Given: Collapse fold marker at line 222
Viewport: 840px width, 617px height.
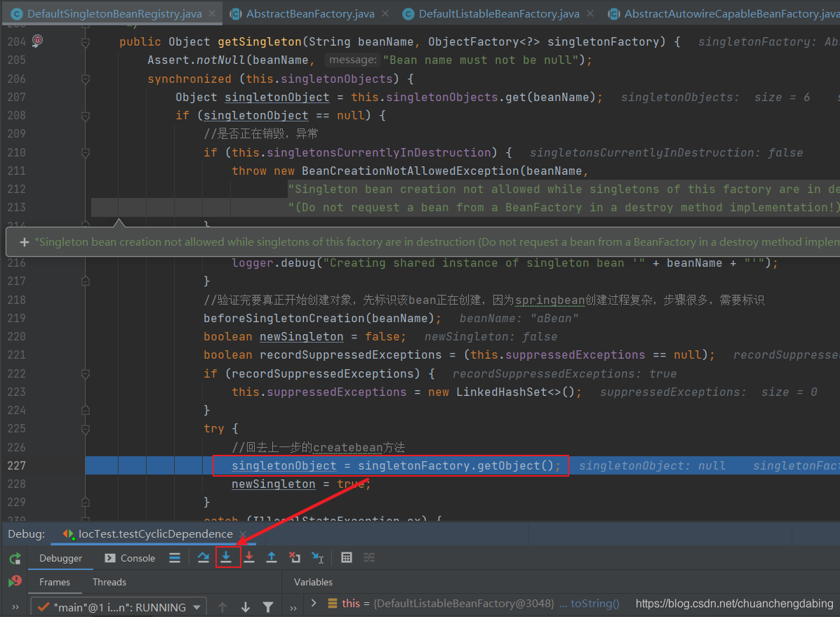Looking at the screenshot, I should pyautogui.click(x=85, y=373).
